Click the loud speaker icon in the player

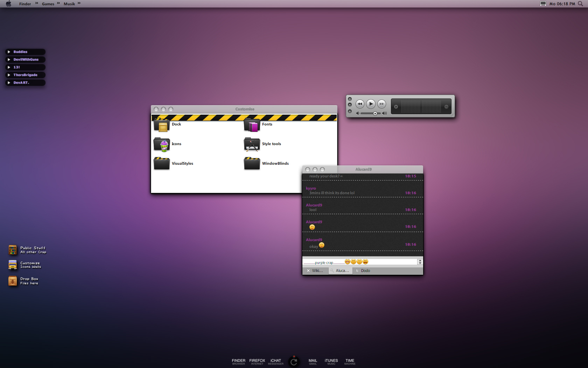[x=384, y=114]
